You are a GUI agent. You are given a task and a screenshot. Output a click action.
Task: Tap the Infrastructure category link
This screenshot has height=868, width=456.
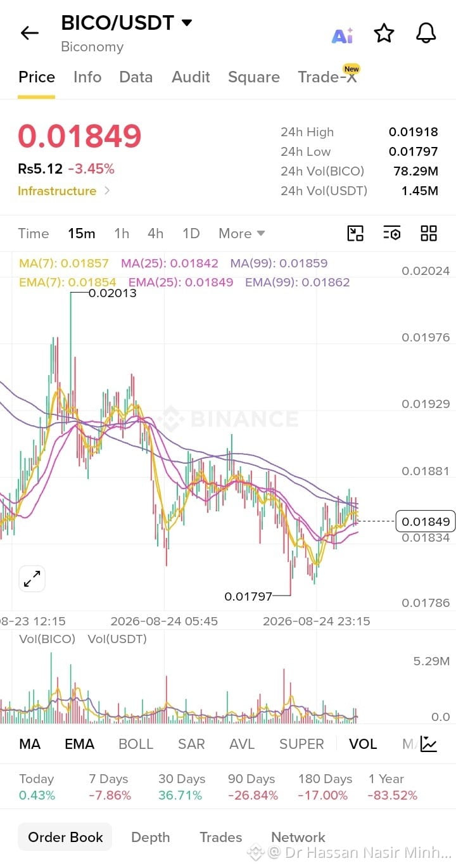(57, 191)
